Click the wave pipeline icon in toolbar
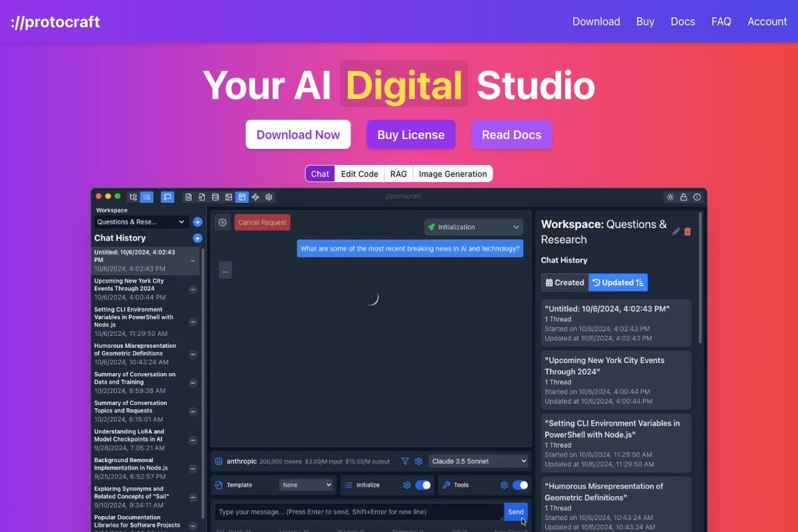 point(256,197)
